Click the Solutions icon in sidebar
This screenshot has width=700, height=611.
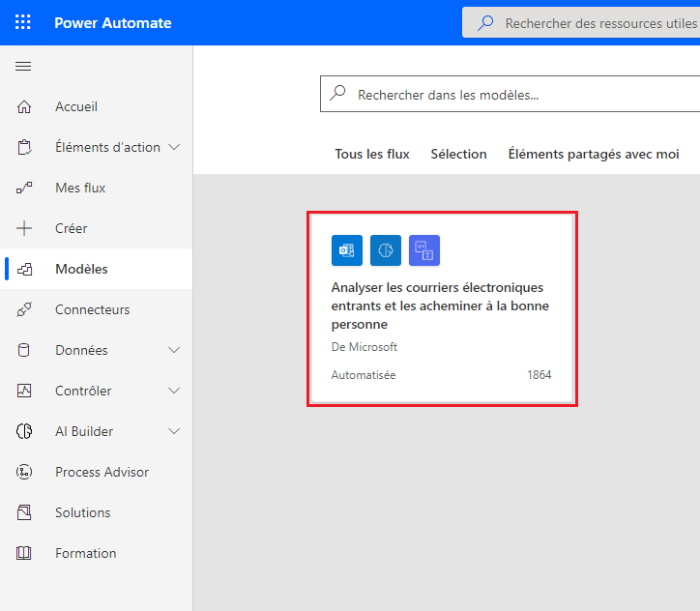pos(24,512)
